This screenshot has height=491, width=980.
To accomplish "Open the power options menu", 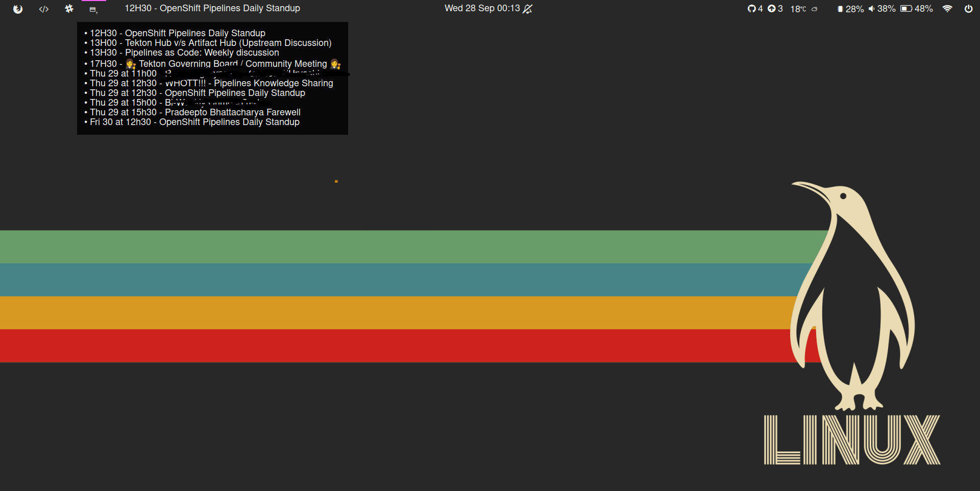I will [x=969, y=9].
